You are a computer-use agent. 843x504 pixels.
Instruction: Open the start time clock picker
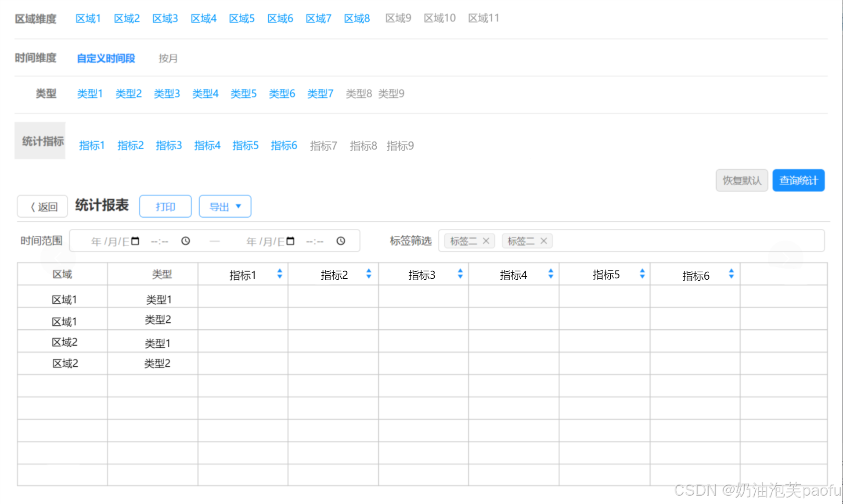point(186,241)
